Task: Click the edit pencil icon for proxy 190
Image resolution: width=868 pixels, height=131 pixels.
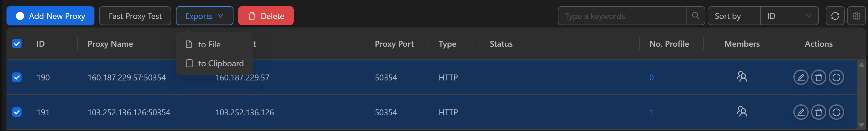Action: 801,77
